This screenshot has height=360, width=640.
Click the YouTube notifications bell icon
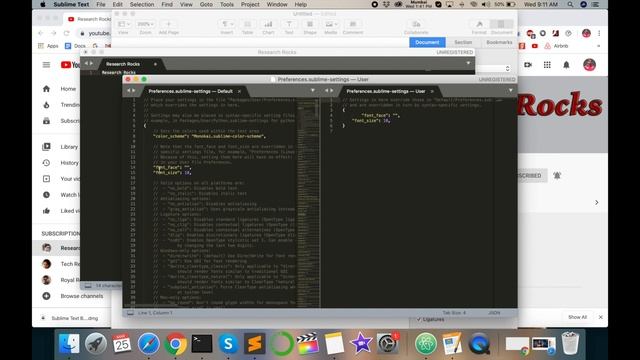tap(566, 65)
